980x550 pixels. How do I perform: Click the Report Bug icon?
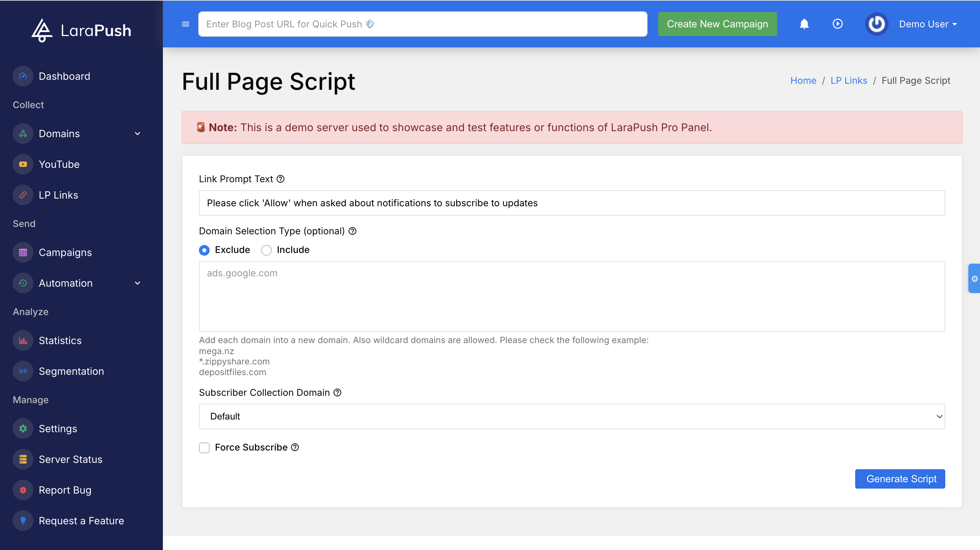23,490
